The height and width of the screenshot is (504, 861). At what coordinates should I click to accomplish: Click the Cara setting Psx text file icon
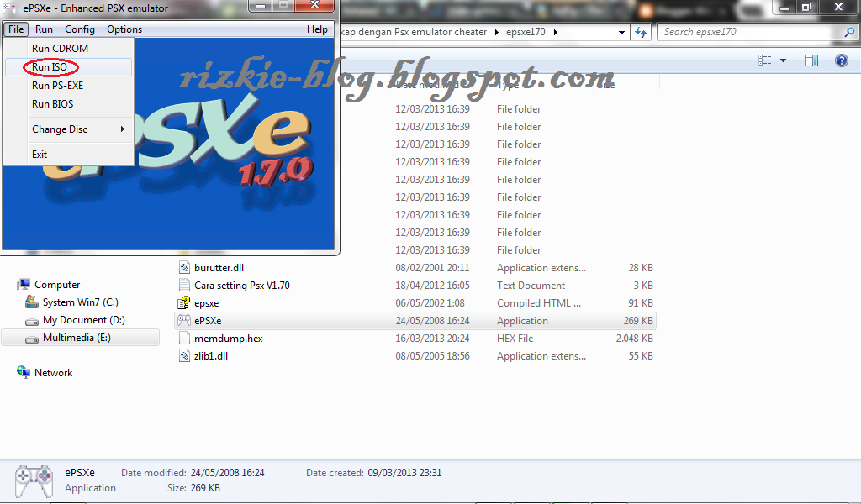(184, 285)
